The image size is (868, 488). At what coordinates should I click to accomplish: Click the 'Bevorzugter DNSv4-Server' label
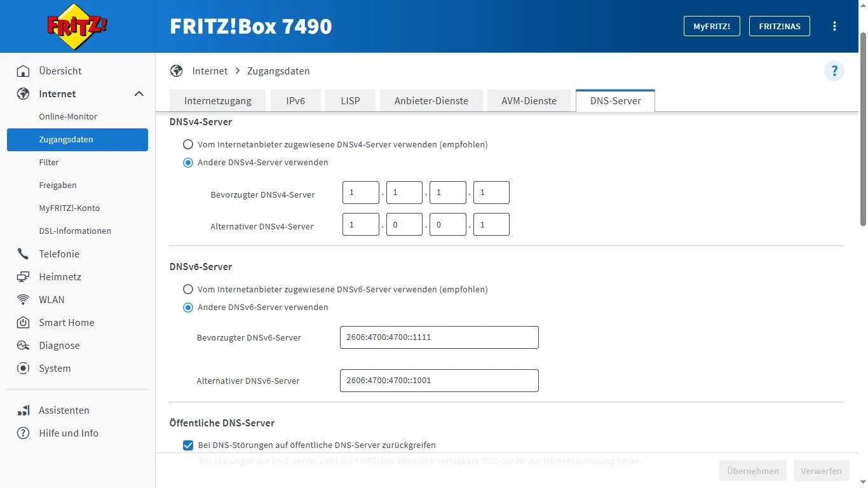pyautogui.click(x=262, y=195)
